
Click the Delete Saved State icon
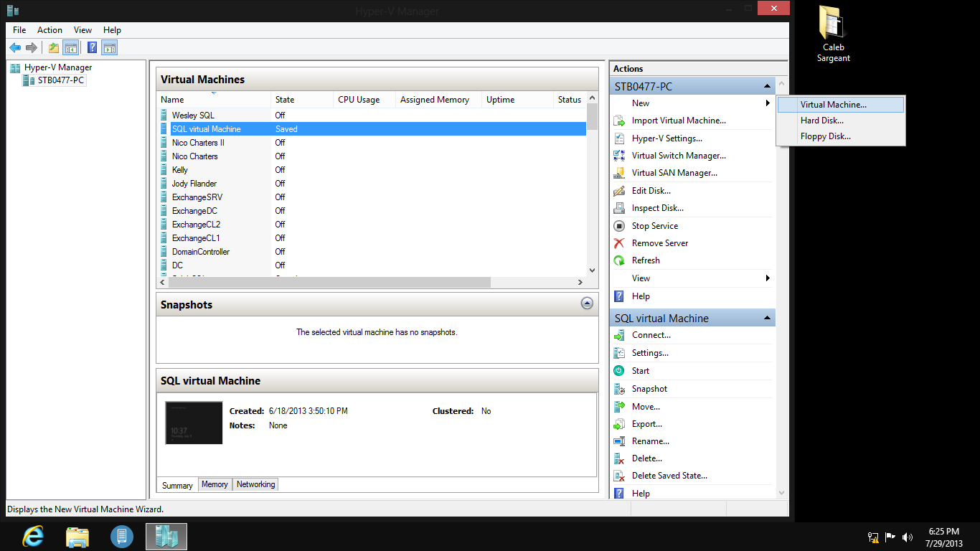619,476
